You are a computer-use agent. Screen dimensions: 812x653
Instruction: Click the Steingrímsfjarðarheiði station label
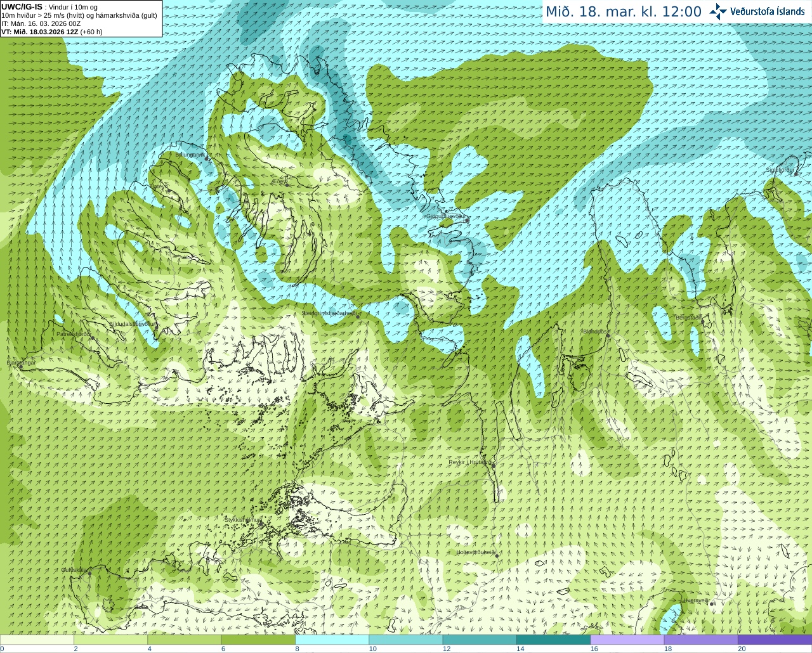[x=328, y=313]
